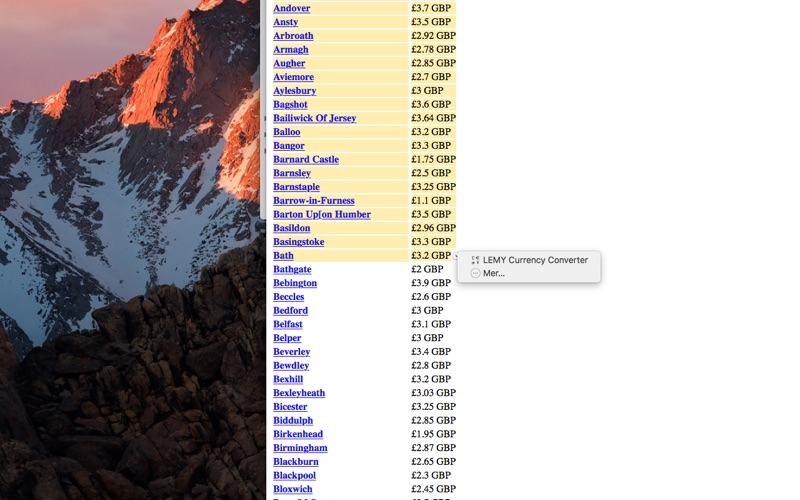
Task: Click the £1.75 GBP price for Barnard Castle
Action: (x=433, y=160)
